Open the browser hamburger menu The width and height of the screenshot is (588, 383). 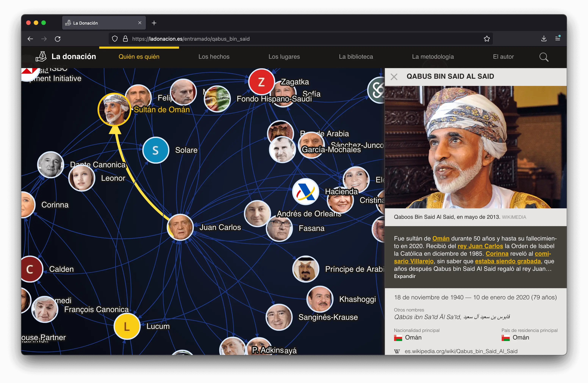557,38
